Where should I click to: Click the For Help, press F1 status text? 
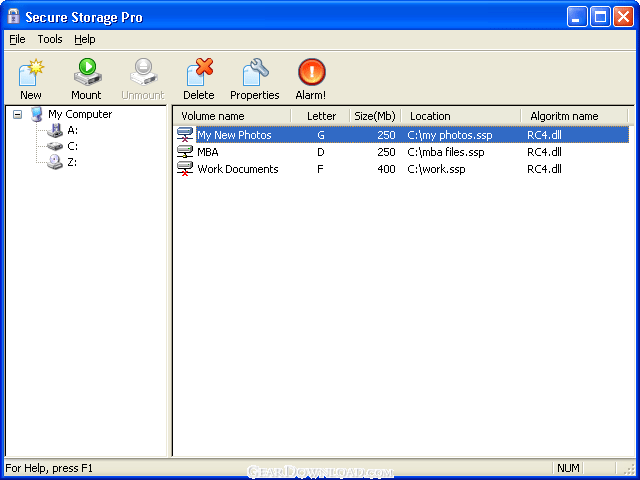coord(49,468)
